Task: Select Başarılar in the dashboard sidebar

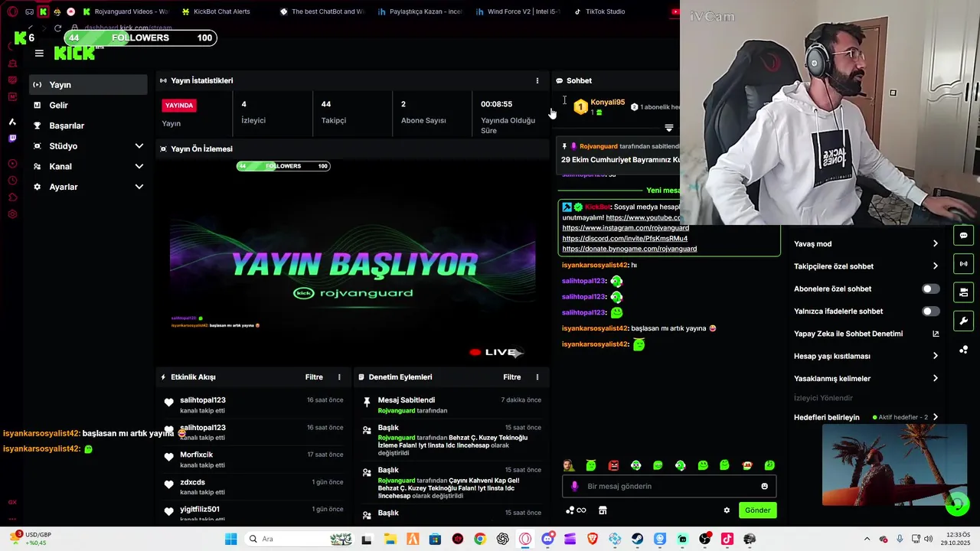Action: point(88,126)
